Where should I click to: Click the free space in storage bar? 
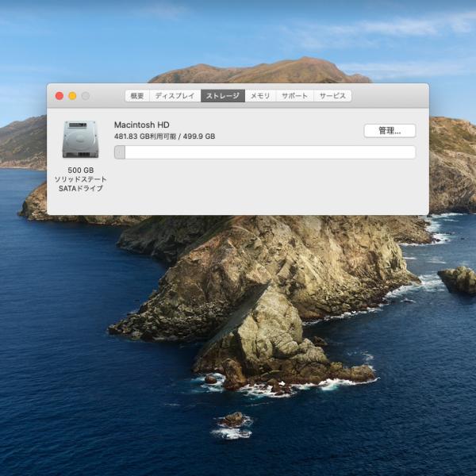270,152
